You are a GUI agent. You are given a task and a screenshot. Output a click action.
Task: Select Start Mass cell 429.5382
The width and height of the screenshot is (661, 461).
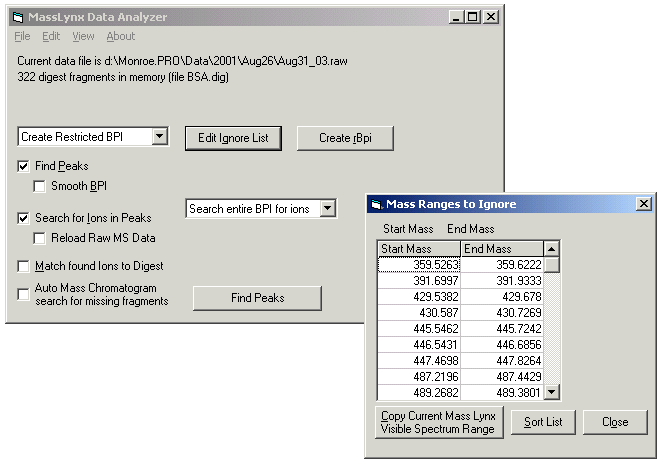point(419,297)
